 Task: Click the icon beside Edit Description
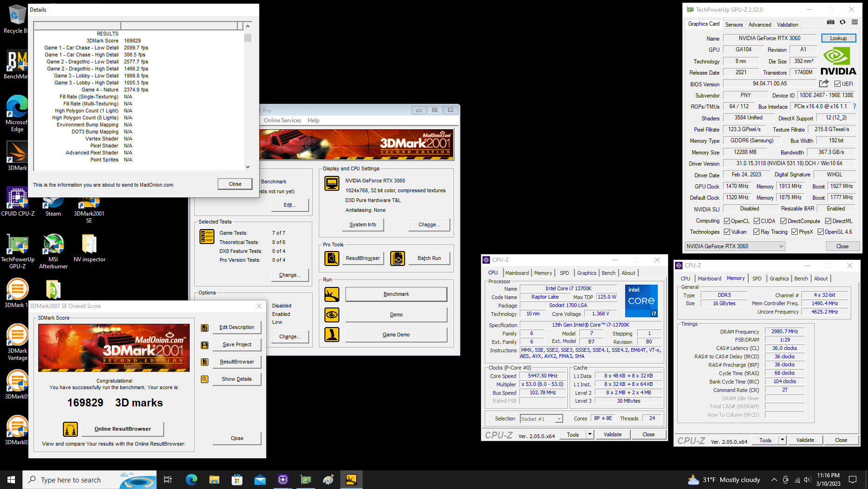[205, 328]
